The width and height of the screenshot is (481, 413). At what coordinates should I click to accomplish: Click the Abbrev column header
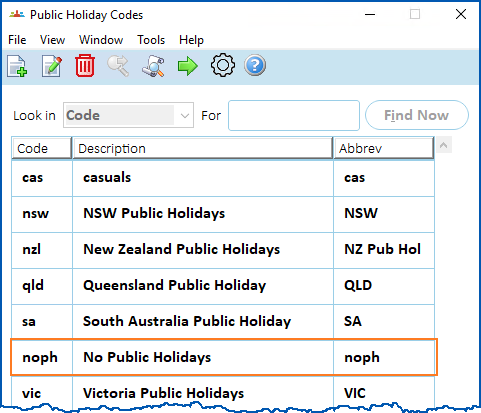383,148
